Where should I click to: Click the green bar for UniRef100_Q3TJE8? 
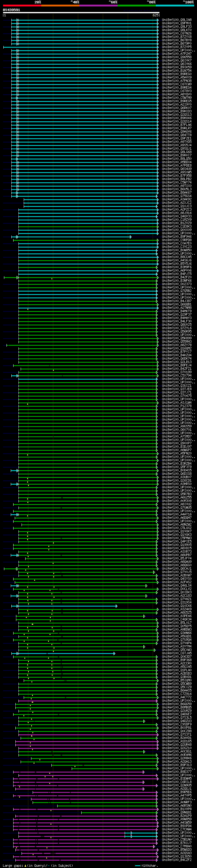88,389
